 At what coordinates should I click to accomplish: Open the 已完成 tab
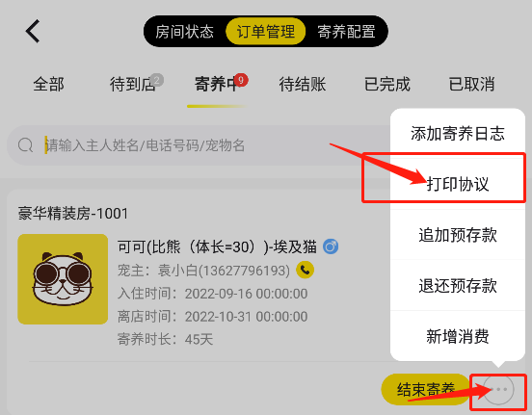coord(387,84)
